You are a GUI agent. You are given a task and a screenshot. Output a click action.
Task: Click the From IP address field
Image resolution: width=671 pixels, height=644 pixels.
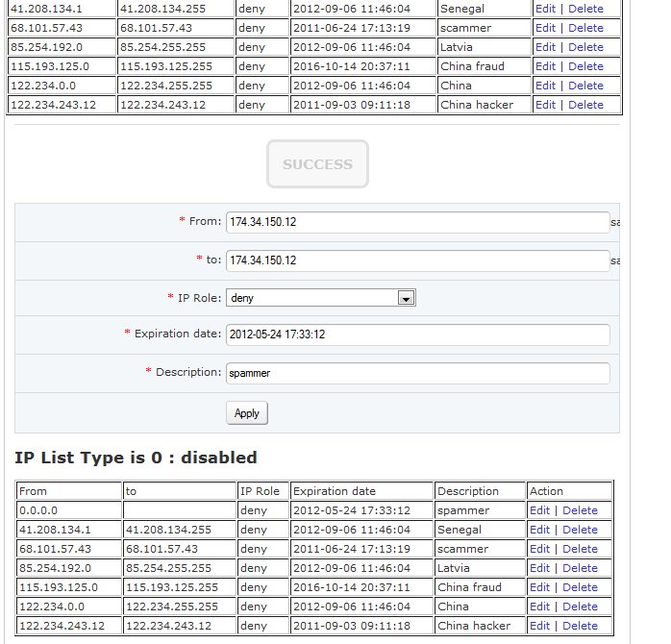[x=417, y=222]
